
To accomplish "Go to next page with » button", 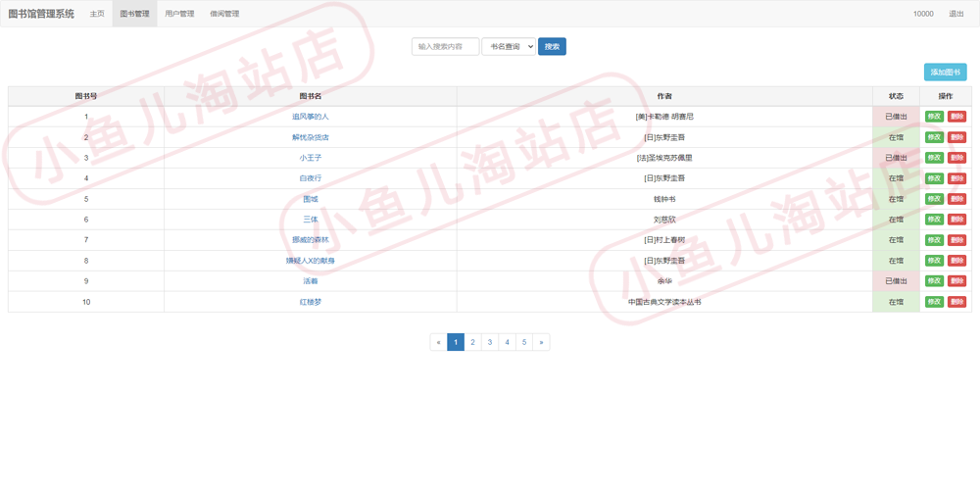I will coord(541,342).
